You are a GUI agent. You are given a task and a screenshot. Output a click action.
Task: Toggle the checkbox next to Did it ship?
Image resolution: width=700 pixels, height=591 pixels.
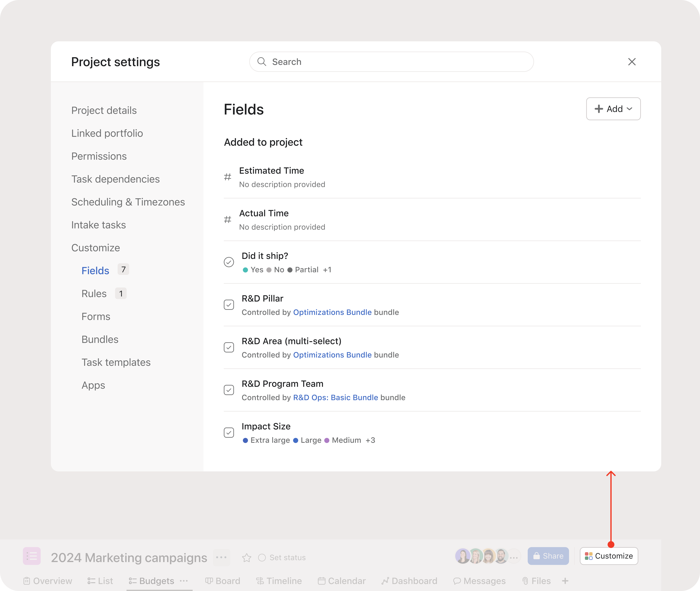pos(229,262)
